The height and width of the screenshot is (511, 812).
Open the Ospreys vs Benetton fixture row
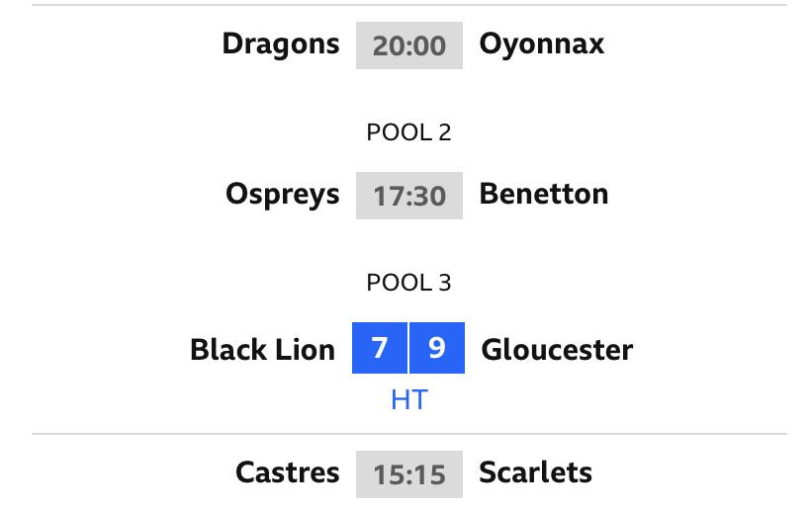coord(409,196)
